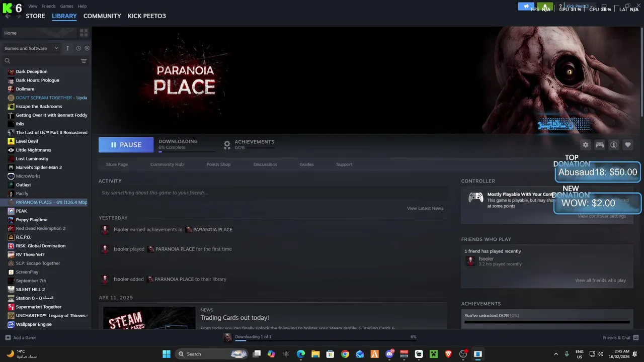644x362 pixels.
Task: Open Microsoft Edge from taskbar
Action: [x=301, y=354]
